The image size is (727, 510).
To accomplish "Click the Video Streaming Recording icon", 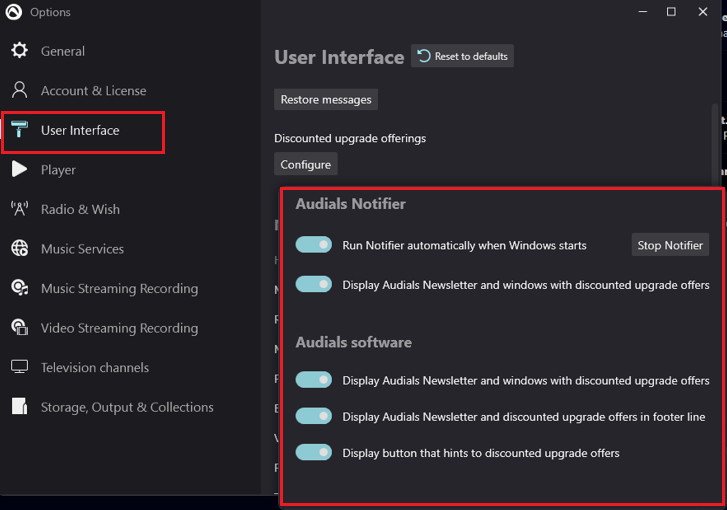I will tap(19, 327).
